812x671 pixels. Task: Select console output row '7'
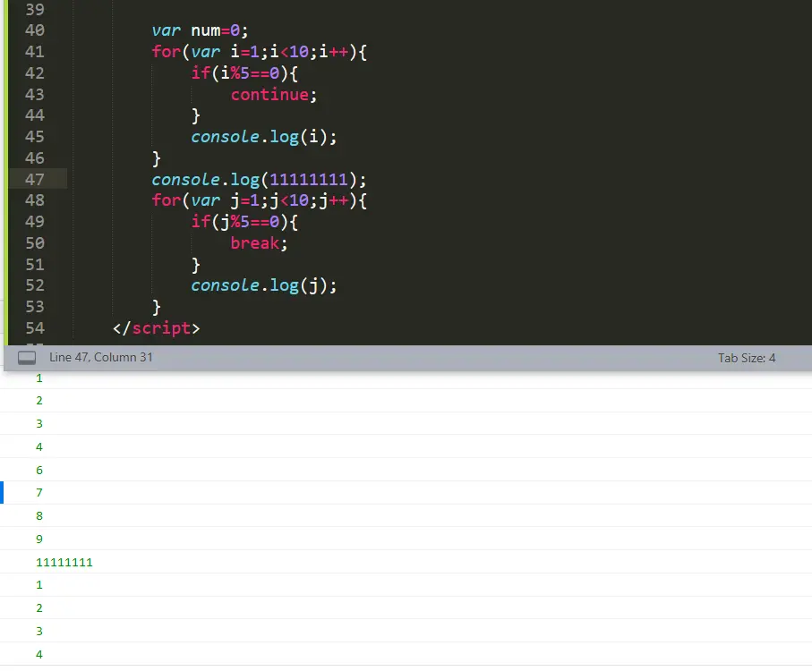coord(406,493)
